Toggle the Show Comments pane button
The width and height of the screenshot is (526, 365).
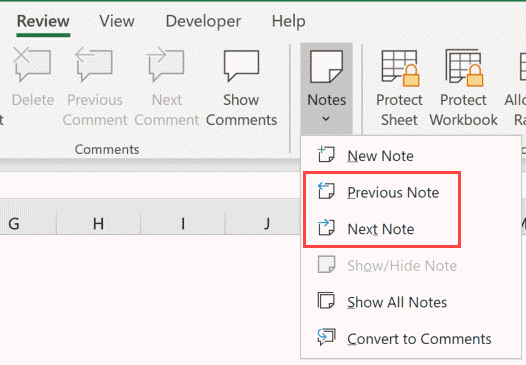[242, 88]
